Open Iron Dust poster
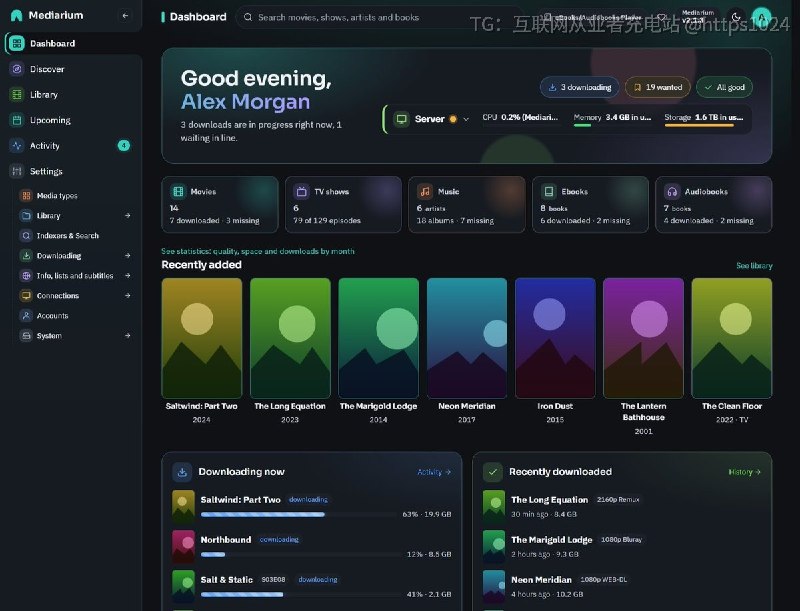This screenshot has width=800, height=611. click(555, 338)
